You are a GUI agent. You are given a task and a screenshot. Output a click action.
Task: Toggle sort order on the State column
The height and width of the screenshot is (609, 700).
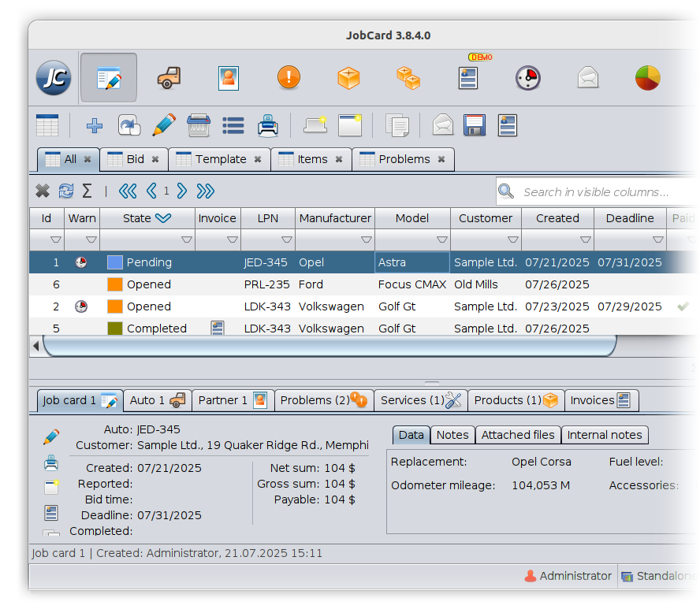(x=162, y=218)
